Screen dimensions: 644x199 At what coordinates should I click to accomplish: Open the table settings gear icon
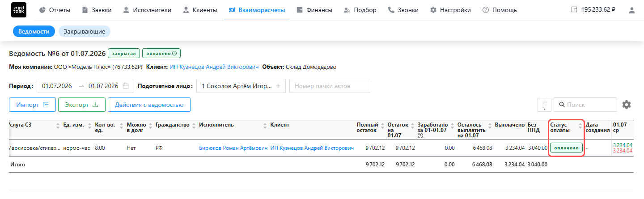[x=627, y=105]
